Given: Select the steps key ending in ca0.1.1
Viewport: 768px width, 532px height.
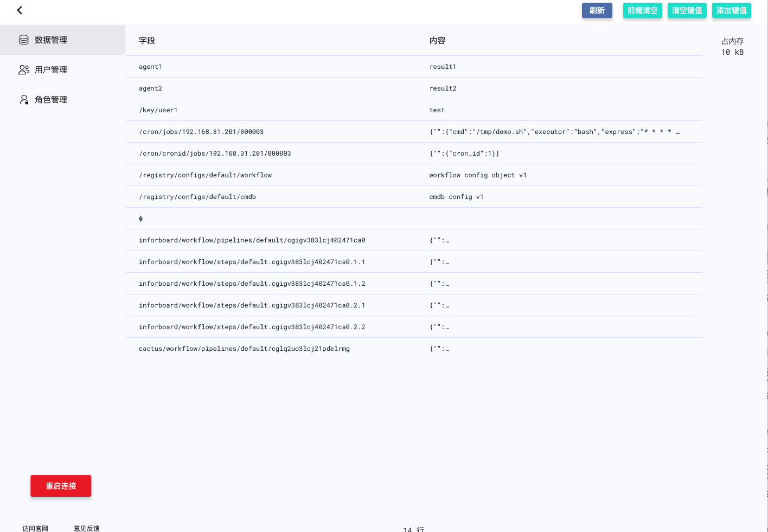Looking at the screenshot, I should [252, 262].
